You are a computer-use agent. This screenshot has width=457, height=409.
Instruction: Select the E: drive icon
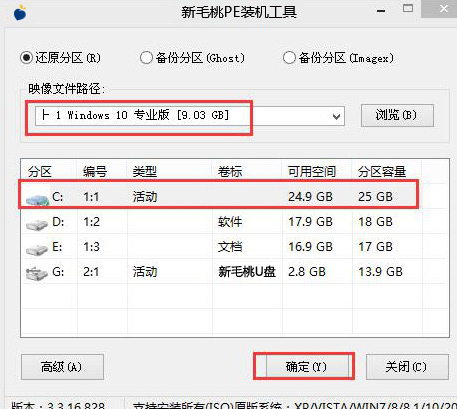[x=37, y=249]
